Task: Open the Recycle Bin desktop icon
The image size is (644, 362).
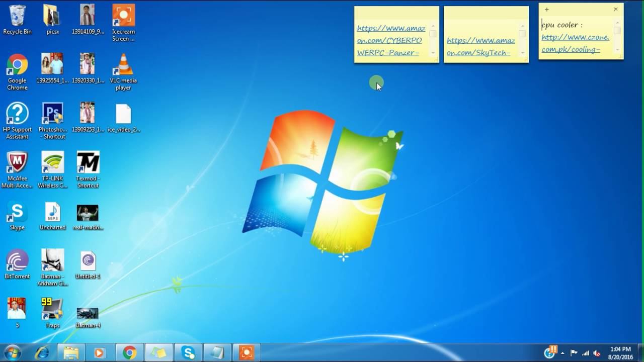Action: 17,20
